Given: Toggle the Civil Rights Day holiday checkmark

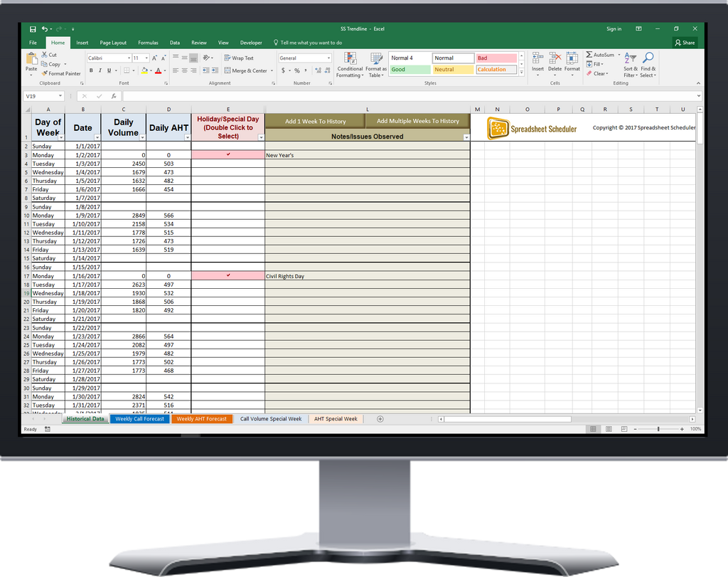Looking at the screenshot, I should tap(228, 275).
